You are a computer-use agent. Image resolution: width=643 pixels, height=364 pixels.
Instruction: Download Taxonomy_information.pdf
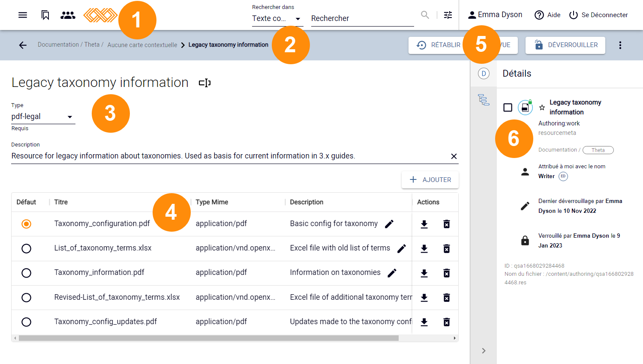[x=424, y=273]
